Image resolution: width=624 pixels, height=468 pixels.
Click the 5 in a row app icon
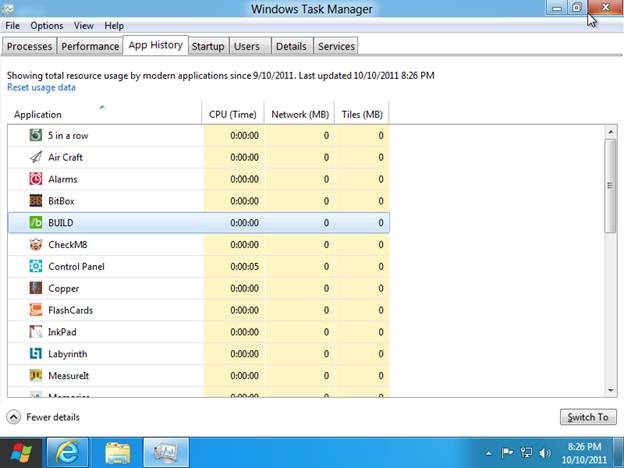point(36,135)
